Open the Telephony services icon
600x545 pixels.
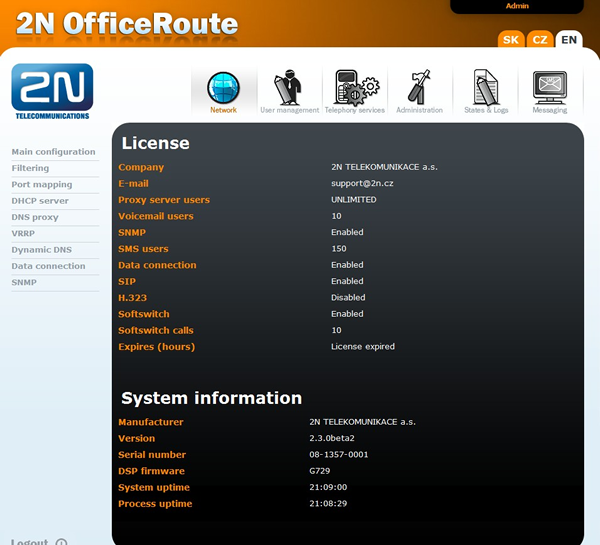click(354, 88)
